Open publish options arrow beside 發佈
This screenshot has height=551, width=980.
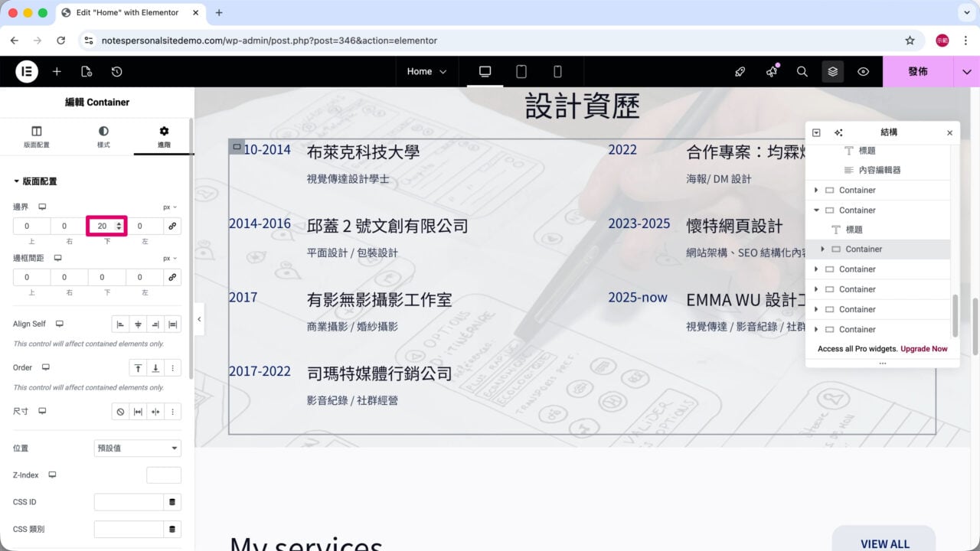coord(966,71)
